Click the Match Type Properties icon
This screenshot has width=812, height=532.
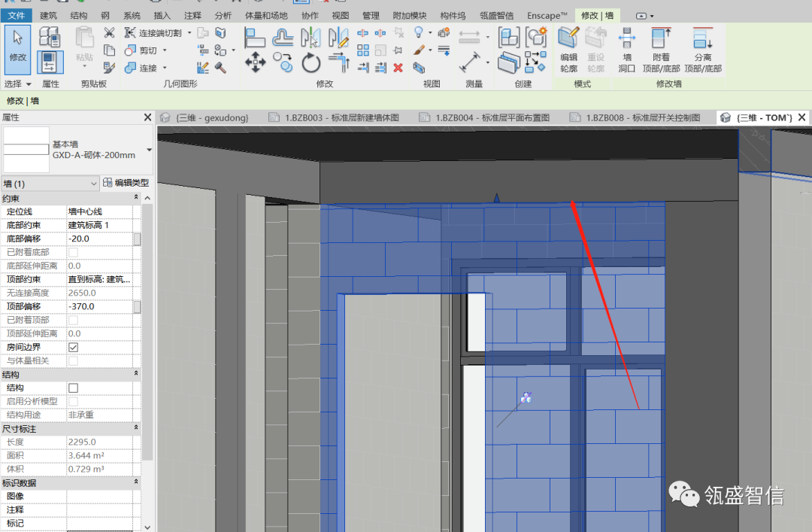[109, 68]
